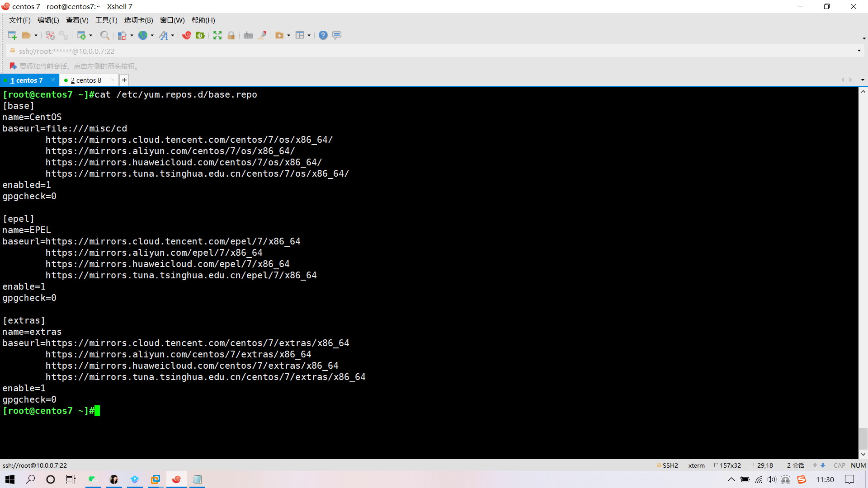Viewport: 868px width, 488px height.
Task: Open the layout panel dropdown arrow
Action: click(309, 35)
